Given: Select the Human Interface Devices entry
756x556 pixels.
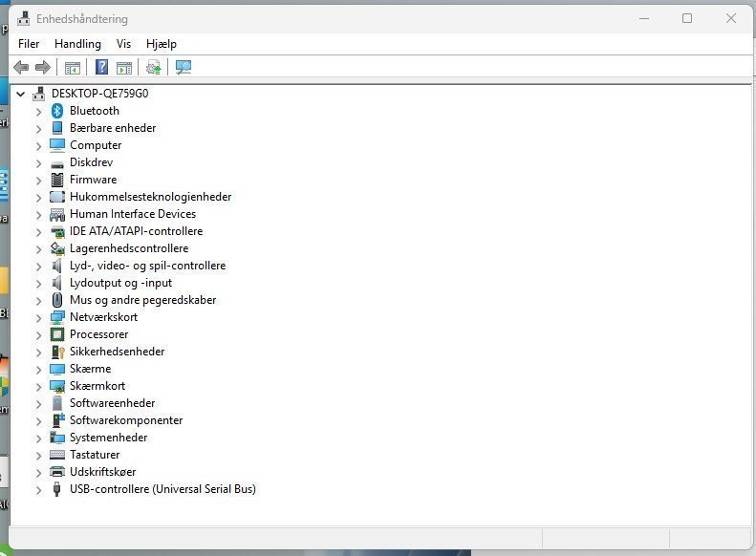Looking at the screenshot, I should [x=132, y=214].
